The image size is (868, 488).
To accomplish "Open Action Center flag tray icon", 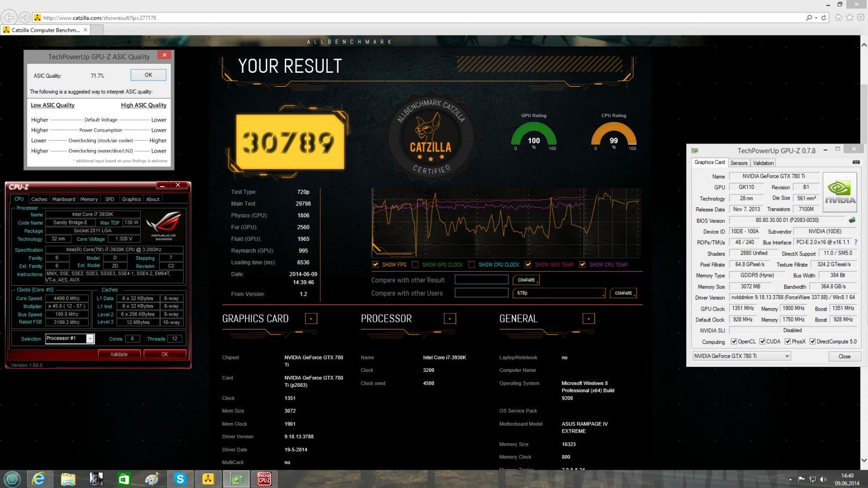I will [801, 479].
